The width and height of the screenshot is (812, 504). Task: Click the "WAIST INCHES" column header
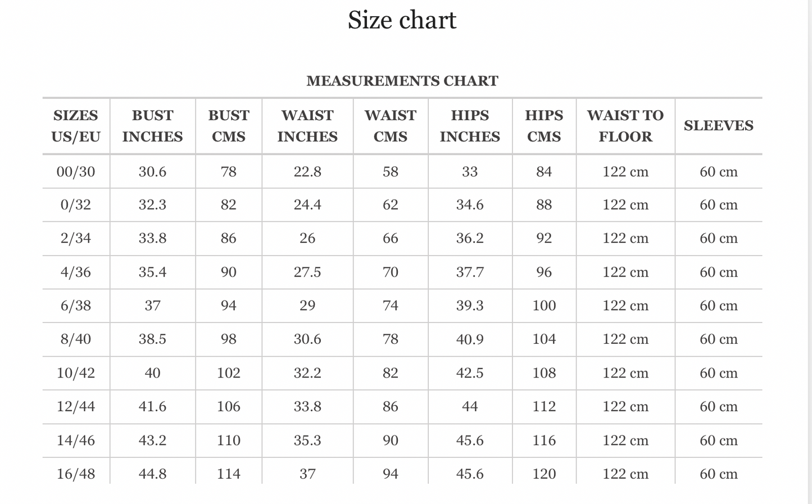(307, 126)
